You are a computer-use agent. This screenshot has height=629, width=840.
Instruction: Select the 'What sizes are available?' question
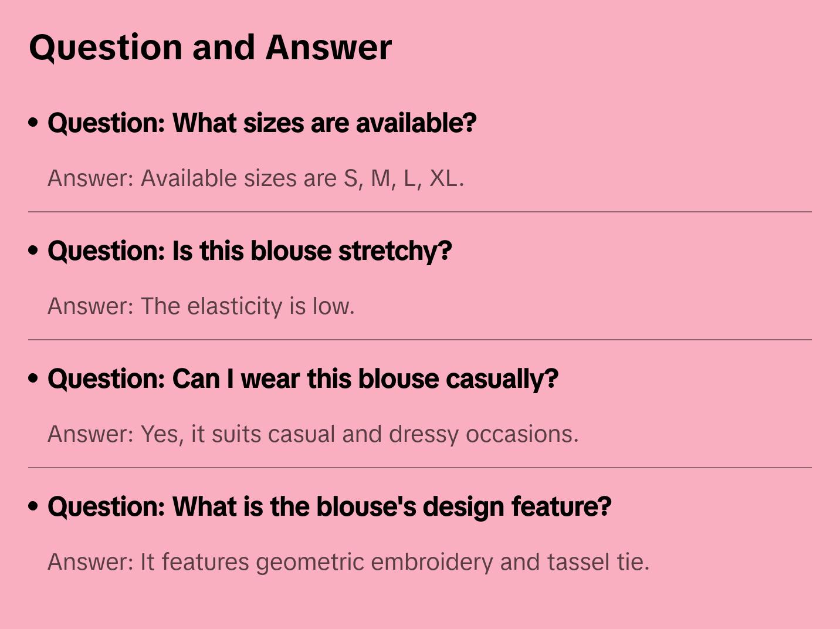coord(262,123)
